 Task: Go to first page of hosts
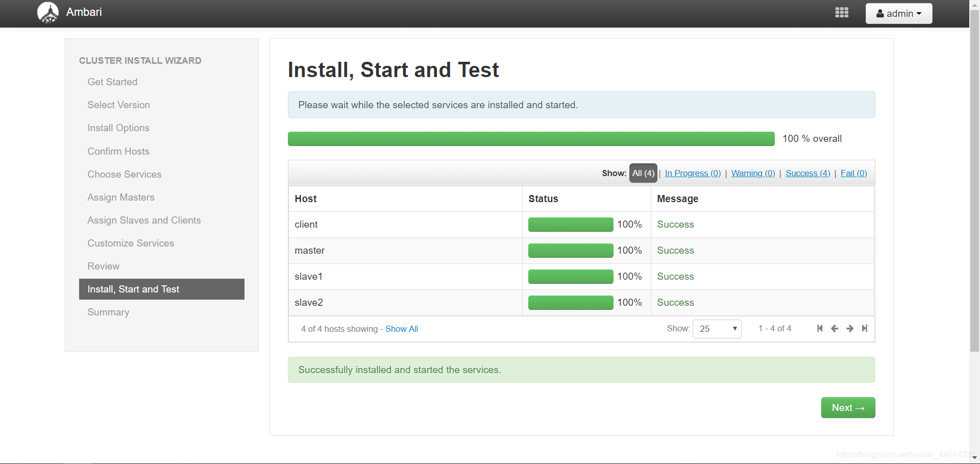(x=820, y=328)
